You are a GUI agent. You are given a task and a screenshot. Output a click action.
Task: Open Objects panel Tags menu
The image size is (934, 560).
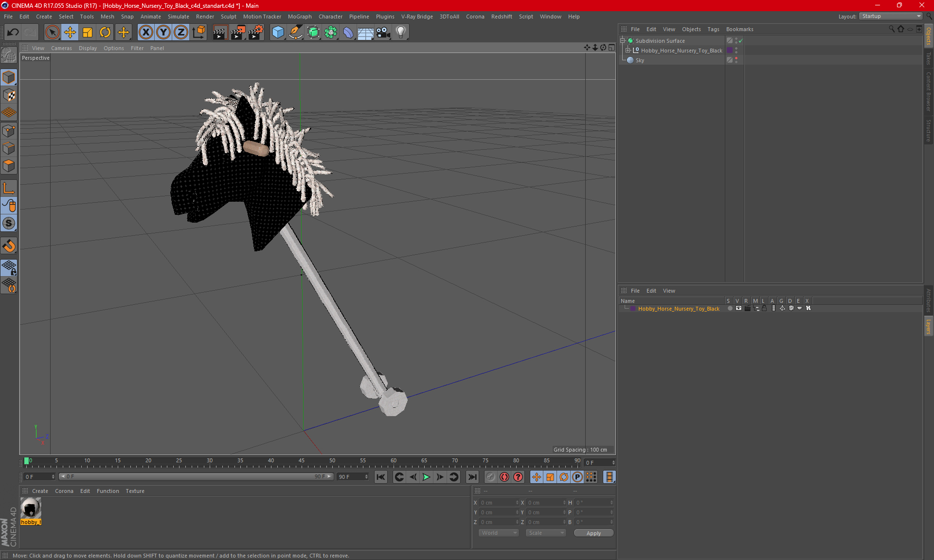(713, 29)
